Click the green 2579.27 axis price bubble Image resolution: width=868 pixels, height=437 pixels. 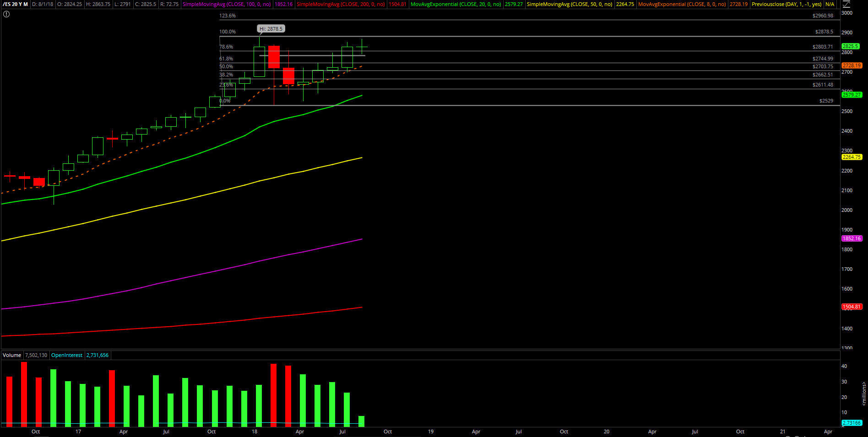click(852, 95)
